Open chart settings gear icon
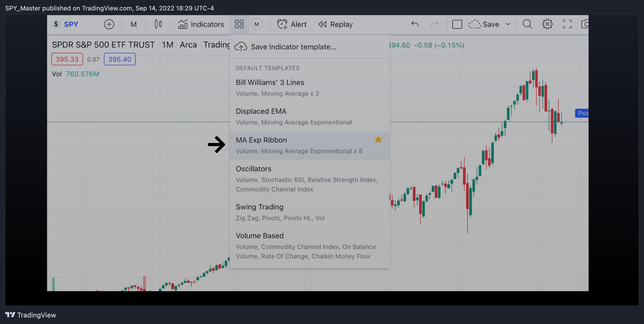The image size is (644, 324). [x=547, y=24]
